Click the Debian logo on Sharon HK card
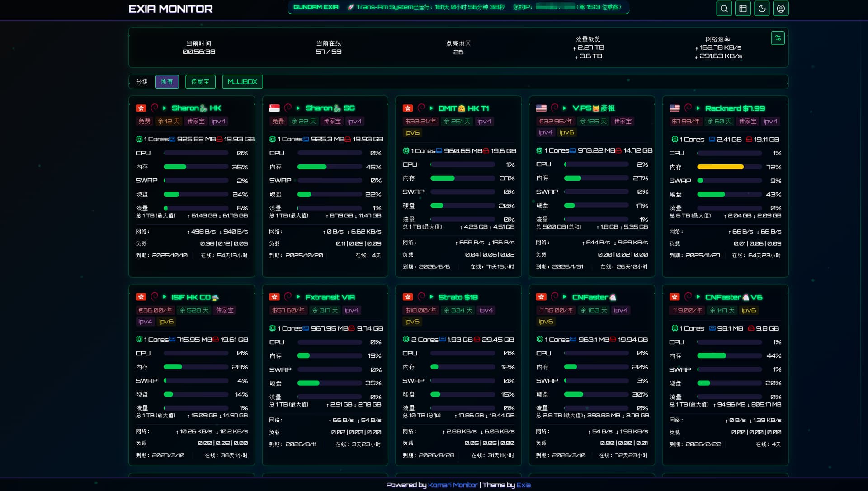The width and height of the screenshot is (868, 491). pyautogui.click(x=154, y=108)
